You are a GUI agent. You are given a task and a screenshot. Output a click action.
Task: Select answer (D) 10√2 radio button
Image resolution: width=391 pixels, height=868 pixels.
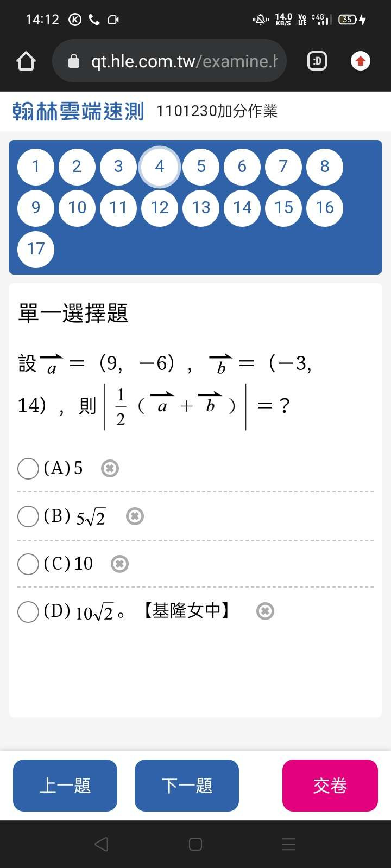(x=28, y=612)
